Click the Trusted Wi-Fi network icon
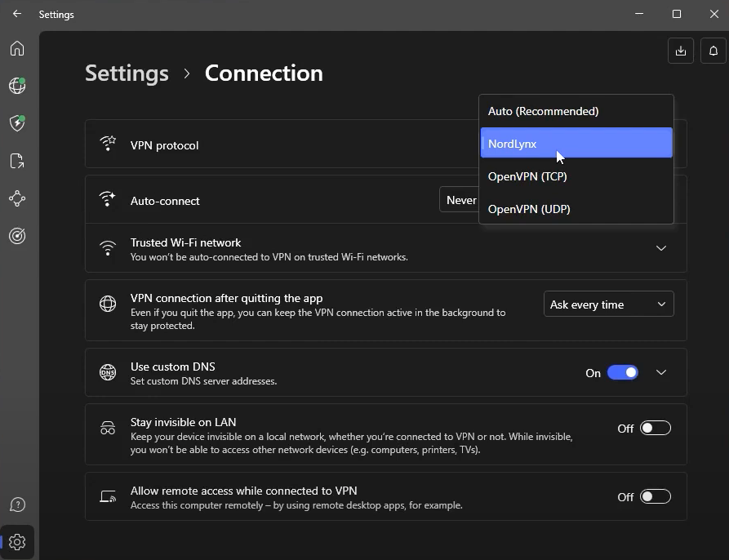 (x=108, y=247)
